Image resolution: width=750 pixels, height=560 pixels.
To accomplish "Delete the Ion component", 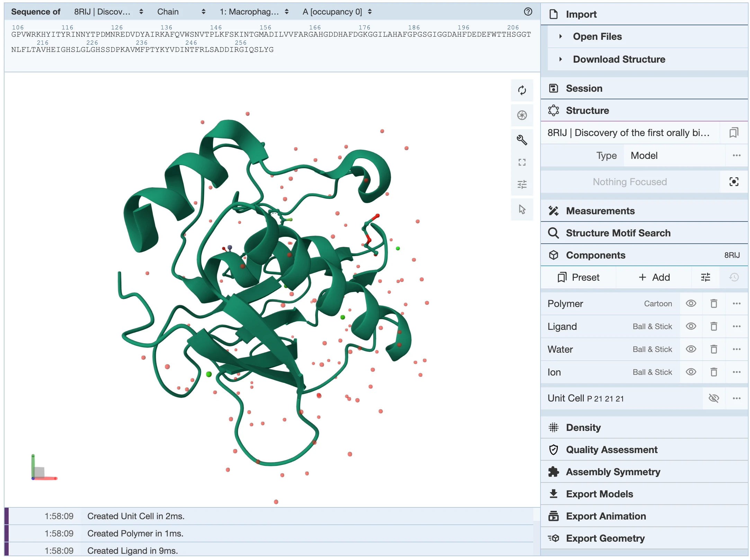I will click(x=714, y=372).
